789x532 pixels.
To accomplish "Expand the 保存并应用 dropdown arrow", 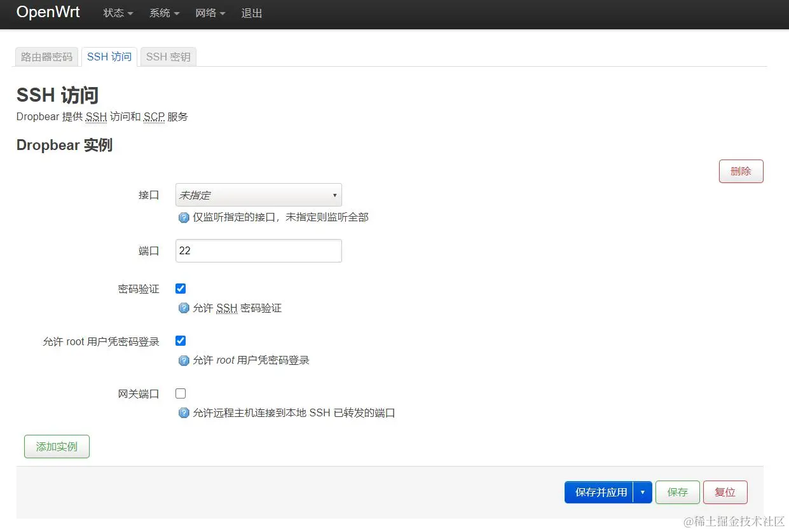I will pyautogui.click(x=642, y=492).
